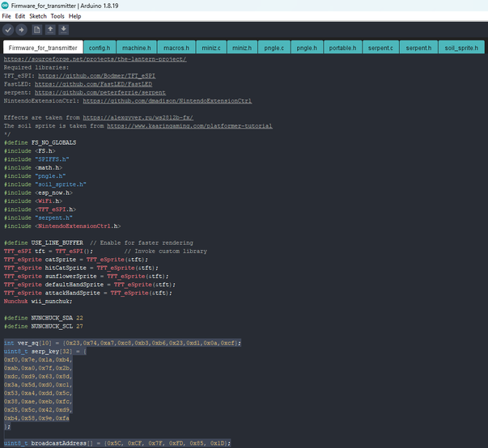This screenshot has width=488, height=448.
Task: Click the '0x53,0xa4,0xdd,0x5c,' key row
Action: [38, 393]
